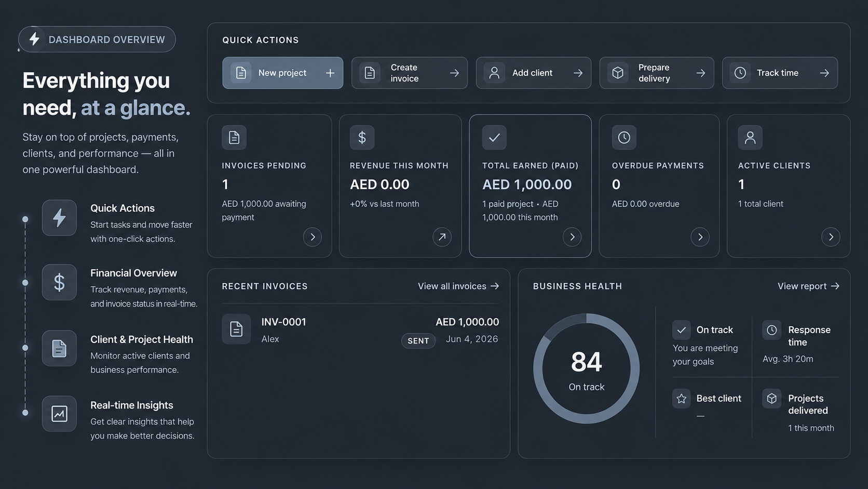The height and width of the screenshot is (489, 868).
Task: Click the Invoices Pending document icon
Action: pos(234,137)
